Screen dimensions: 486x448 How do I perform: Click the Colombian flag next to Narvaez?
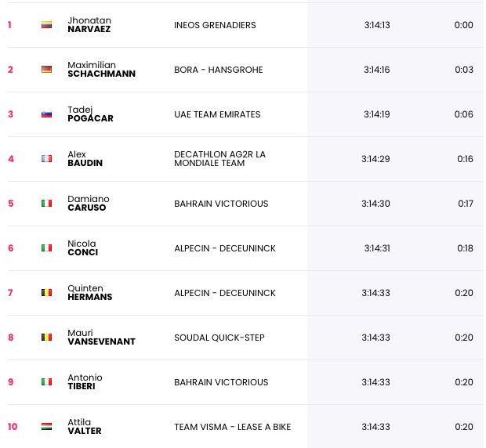46,25
